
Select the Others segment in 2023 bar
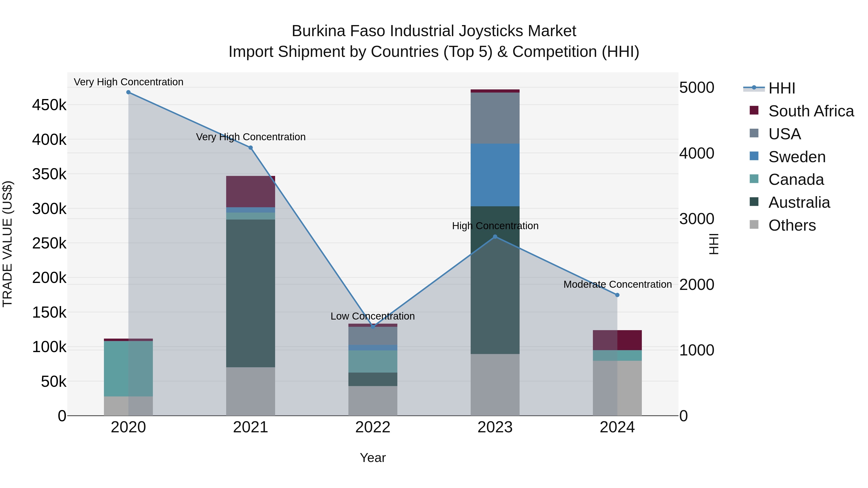coord(495,385)
